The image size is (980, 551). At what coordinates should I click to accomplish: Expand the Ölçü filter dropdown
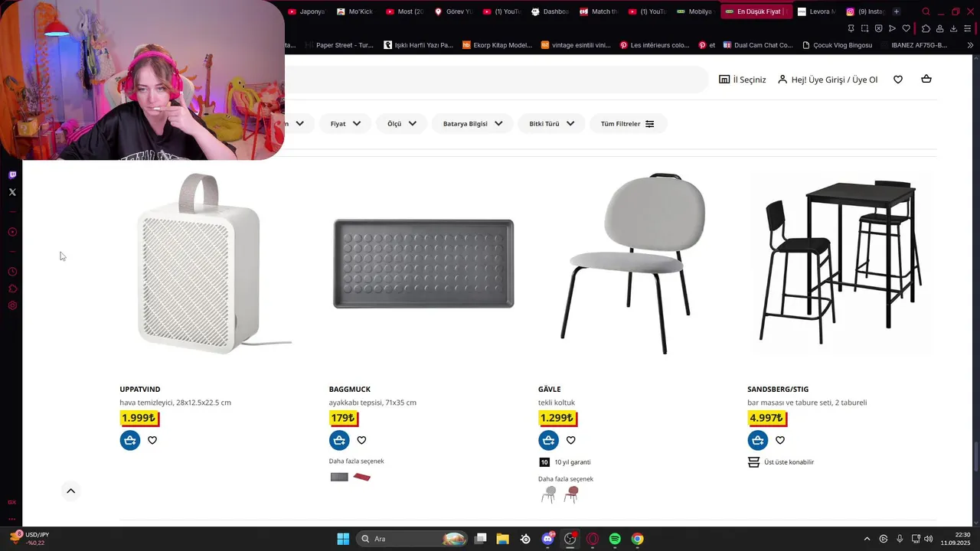(401, 124)
